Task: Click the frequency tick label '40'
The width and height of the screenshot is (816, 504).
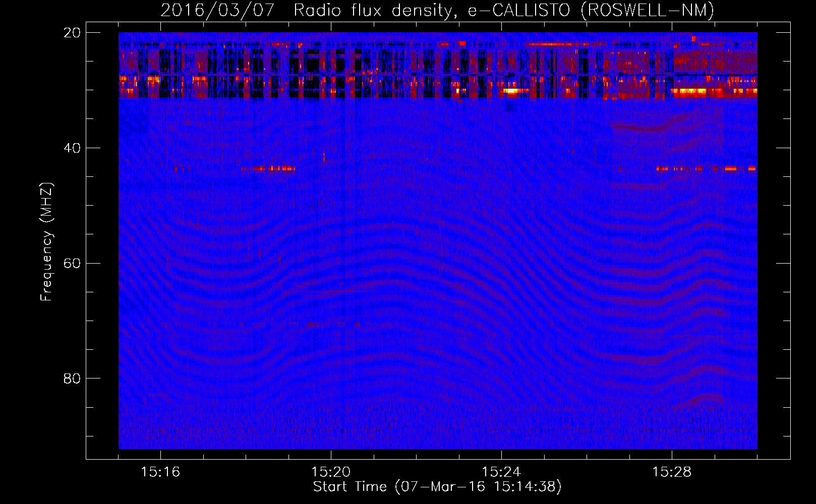Action: pos(72,148)
